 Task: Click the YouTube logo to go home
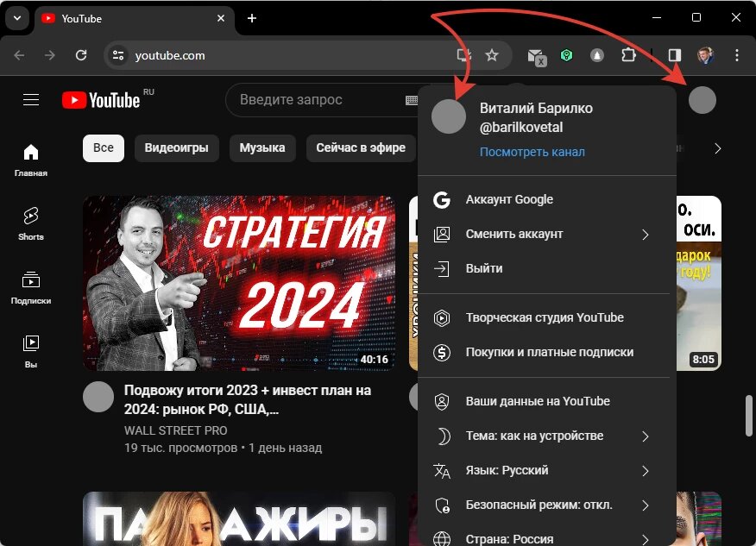pyautogui.click(x=99, y=99)
